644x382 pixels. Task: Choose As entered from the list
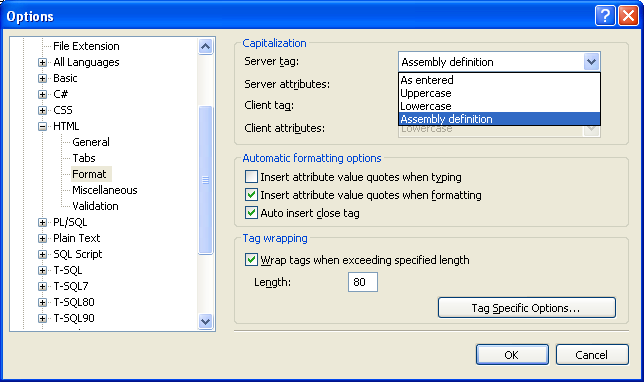(499, 80)
